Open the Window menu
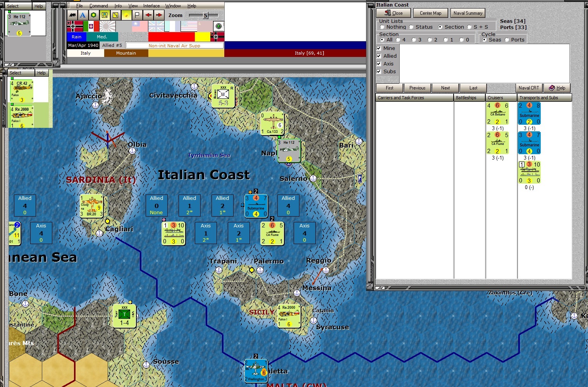Viewport: 588px width, 387px height. point(173,6)
